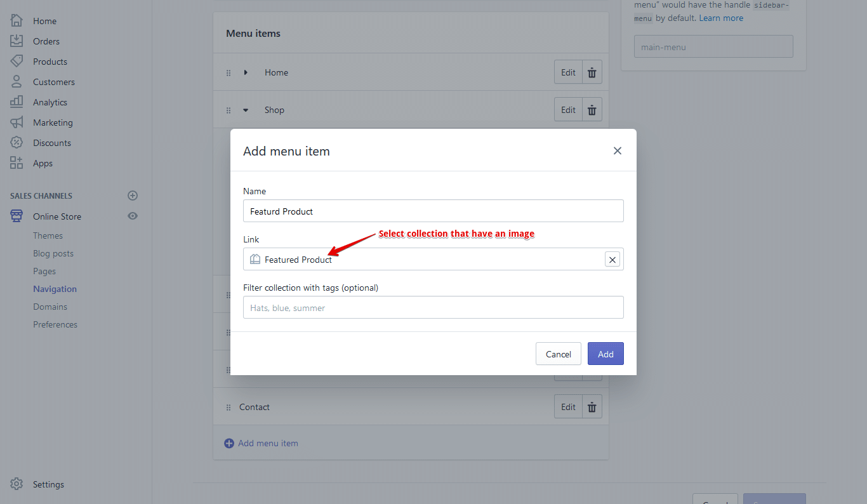Screen dimensions: 867x504
Task: Open Settings via the gear icon
Action: point(17,484)
